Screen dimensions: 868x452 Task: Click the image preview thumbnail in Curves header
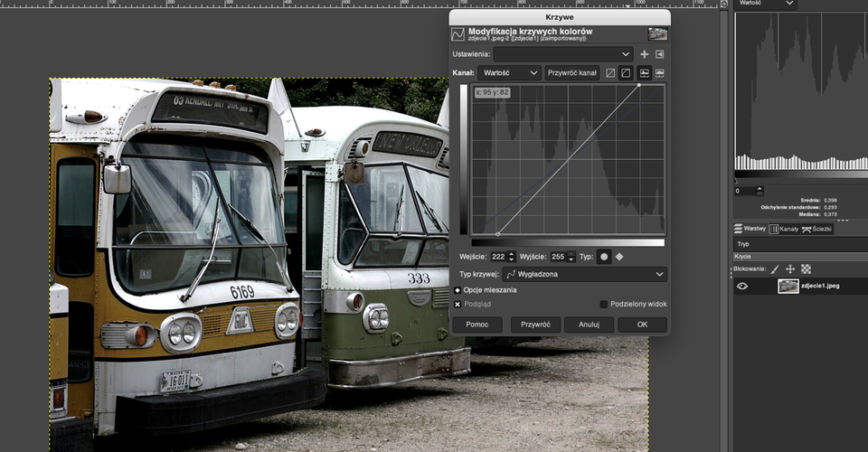click(657, 34)
